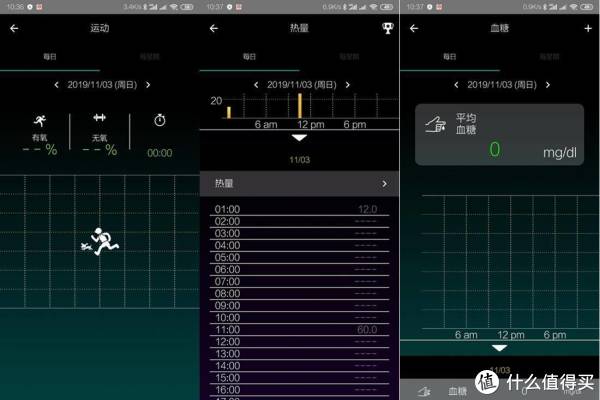The width and height of the screenshot is (600, 400).
Task: Select the 04:00 calorie row
Action: (x=299, y=245)
